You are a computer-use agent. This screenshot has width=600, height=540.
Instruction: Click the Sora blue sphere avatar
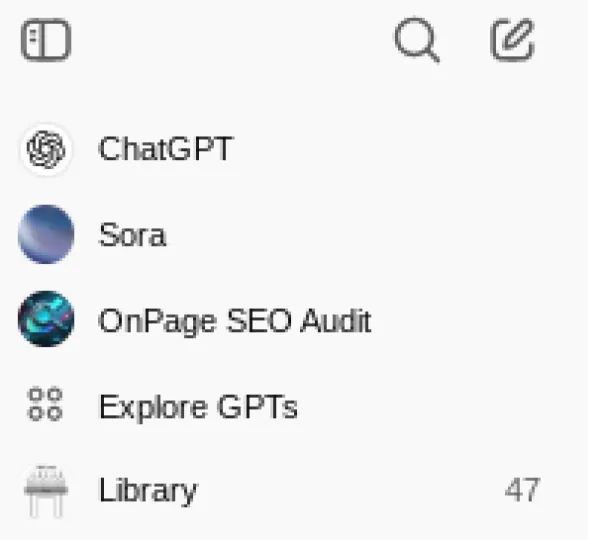pyautogui.click(x=46, y=235)
